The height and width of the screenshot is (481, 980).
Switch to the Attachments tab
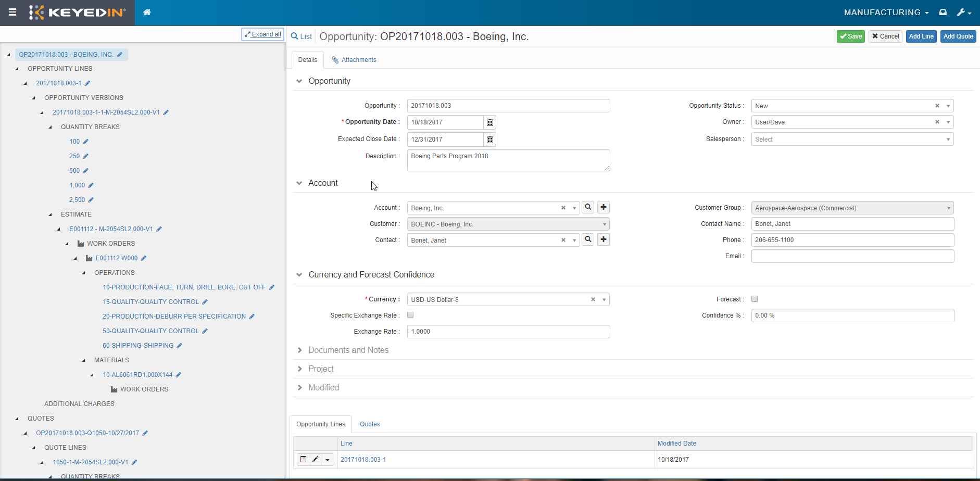[354, 60]
